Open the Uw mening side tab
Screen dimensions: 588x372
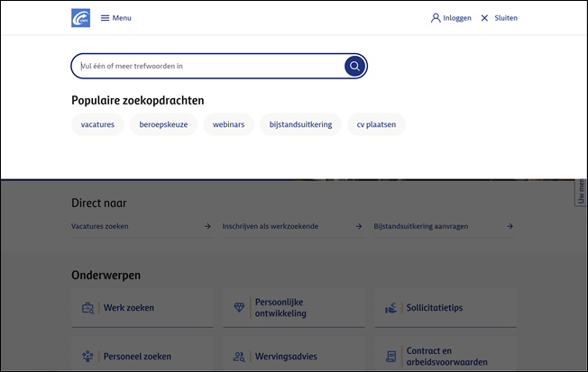click(581, 192)
